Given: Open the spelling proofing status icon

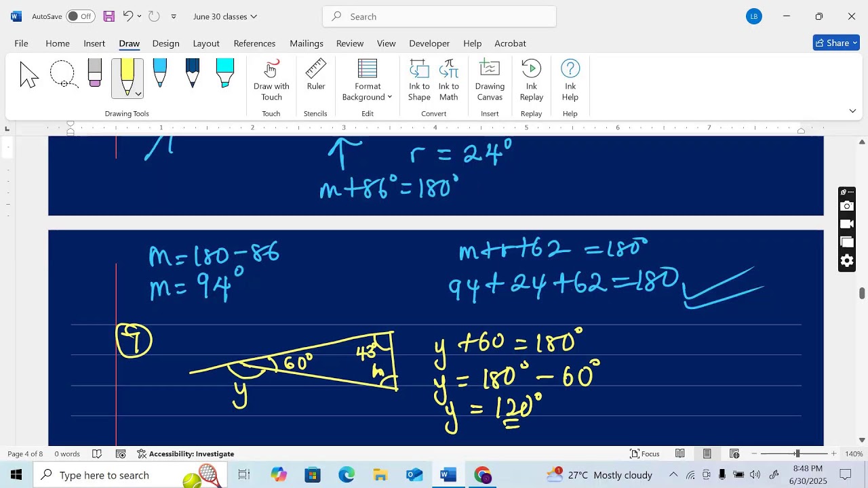Looking at the screenshot, I should pyautogui.click(x=97, y=454).
